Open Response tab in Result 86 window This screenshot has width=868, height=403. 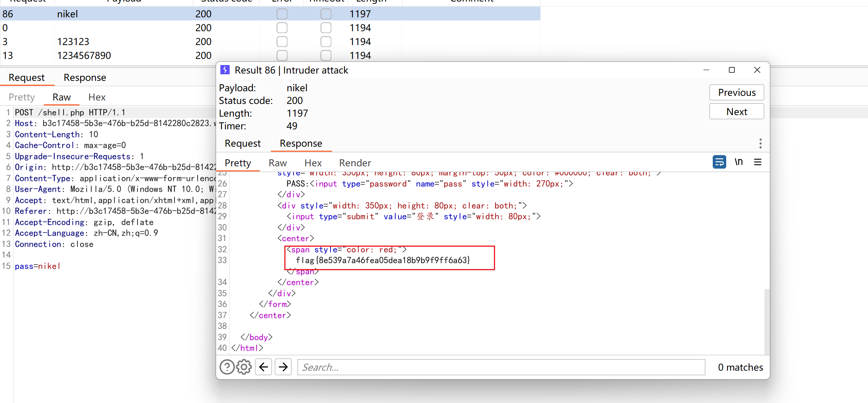301,143
